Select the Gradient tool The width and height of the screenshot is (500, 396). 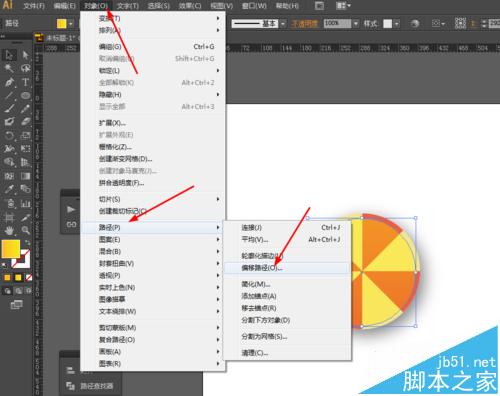tap(25, 176)
